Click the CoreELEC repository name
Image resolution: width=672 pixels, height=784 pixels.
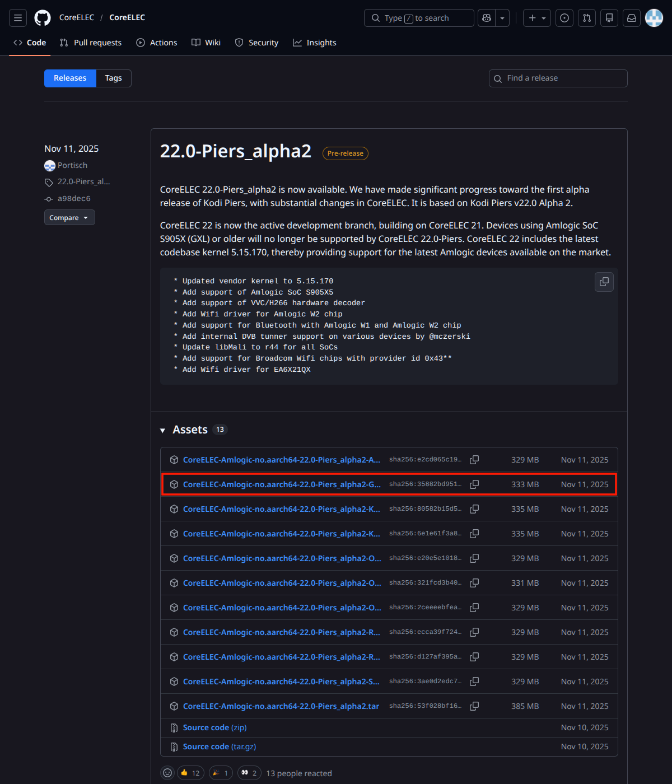[127, 18]
